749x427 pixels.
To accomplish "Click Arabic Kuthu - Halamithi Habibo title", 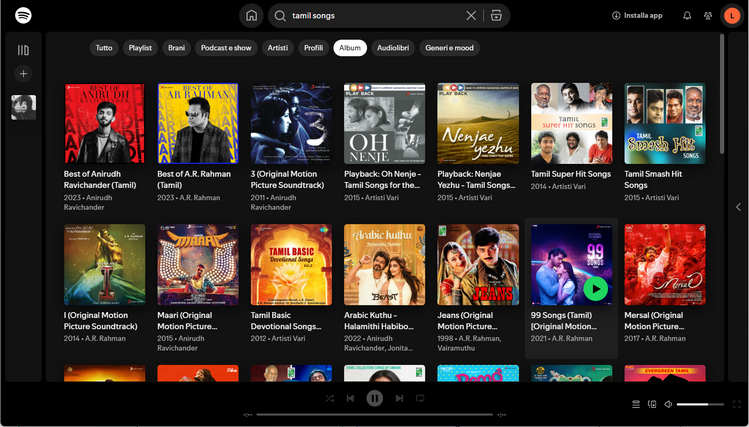I will click(x=379, y=320).
